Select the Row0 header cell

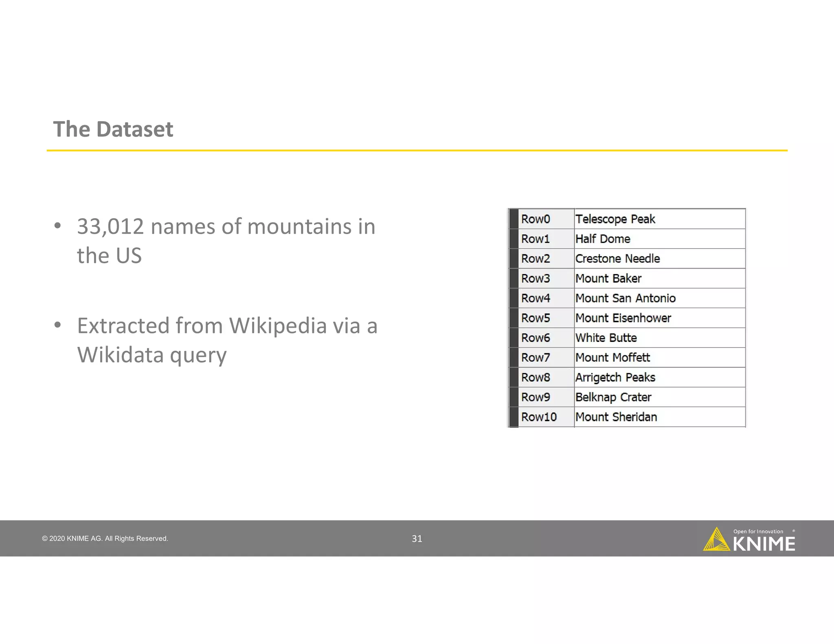(x=546, y=219)
